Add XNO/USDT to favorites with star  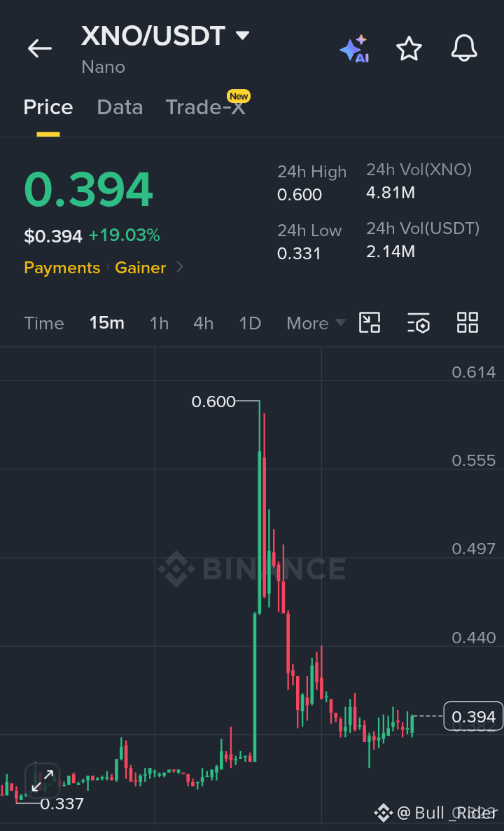(x=409, y=49)
